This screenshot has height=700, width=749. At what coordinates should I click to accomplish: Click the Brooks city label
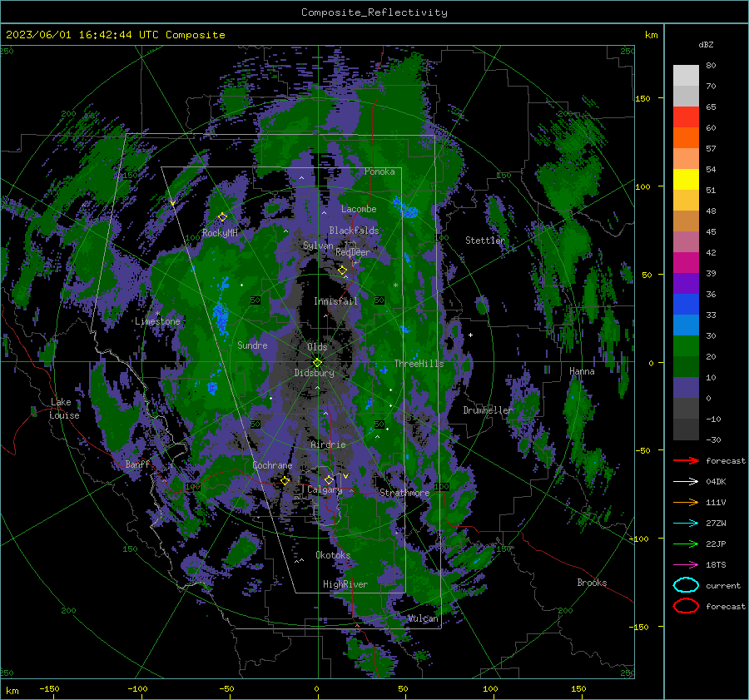[x=592, y=583]
